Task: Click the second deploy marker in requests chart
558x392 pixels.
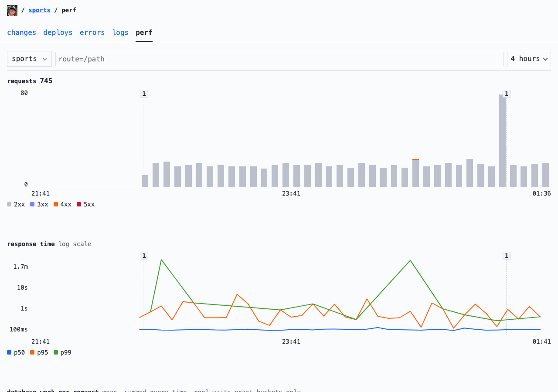Action: 507,94
